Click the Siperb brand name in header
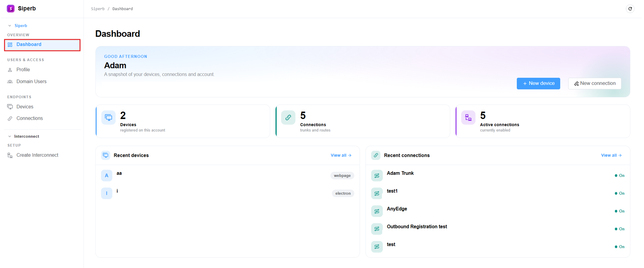The width and height of the screenshot is (644, 268). pos(27,8)
